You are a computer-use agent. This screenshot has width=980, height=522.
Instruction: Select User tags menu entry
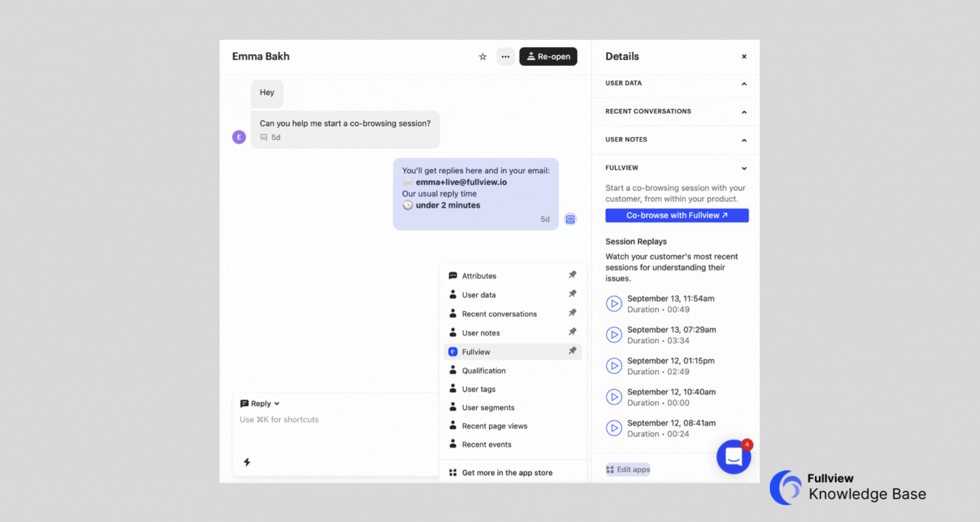513,389
